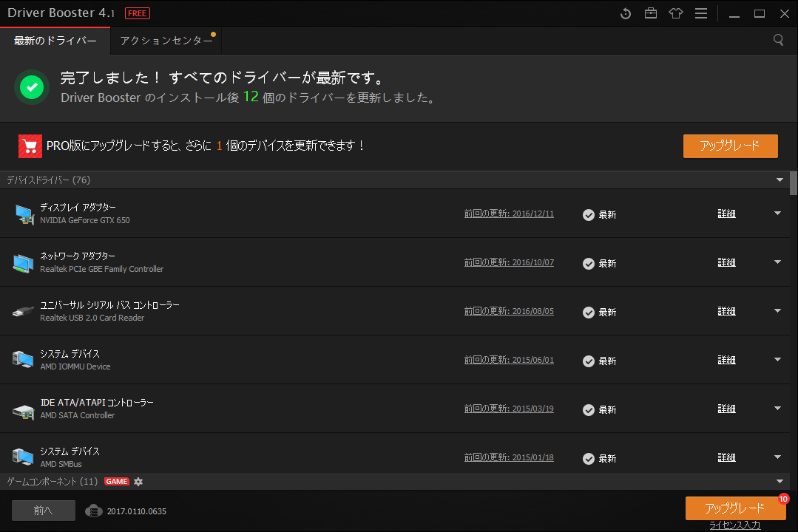Open 詳細 for AMD SMBus
This screenshot has width=798, height=532.
click(727, 458)
